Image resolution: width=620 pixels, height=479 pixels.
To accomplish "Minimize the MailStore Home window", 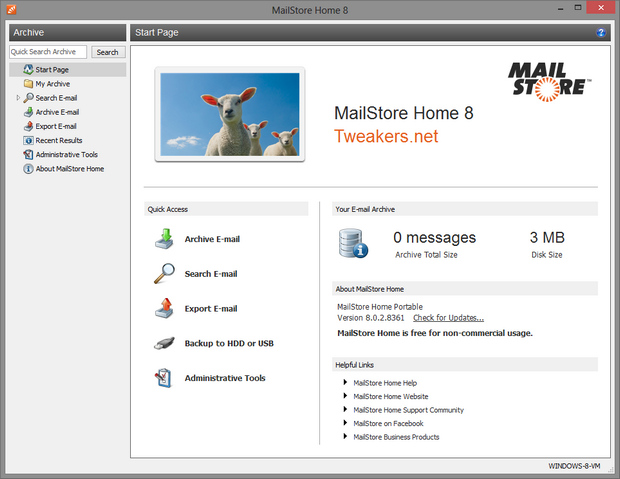I will pos(560,8).
